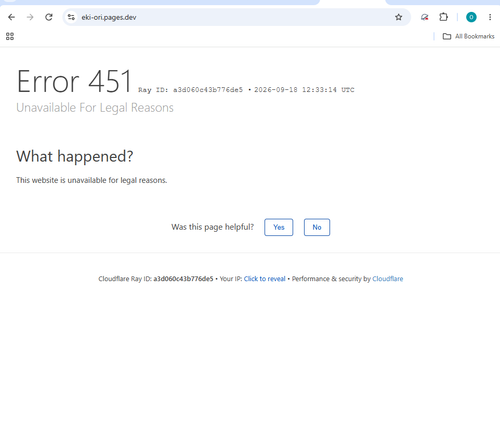Click the 'Click to reveal' IP link

[265, 279]
